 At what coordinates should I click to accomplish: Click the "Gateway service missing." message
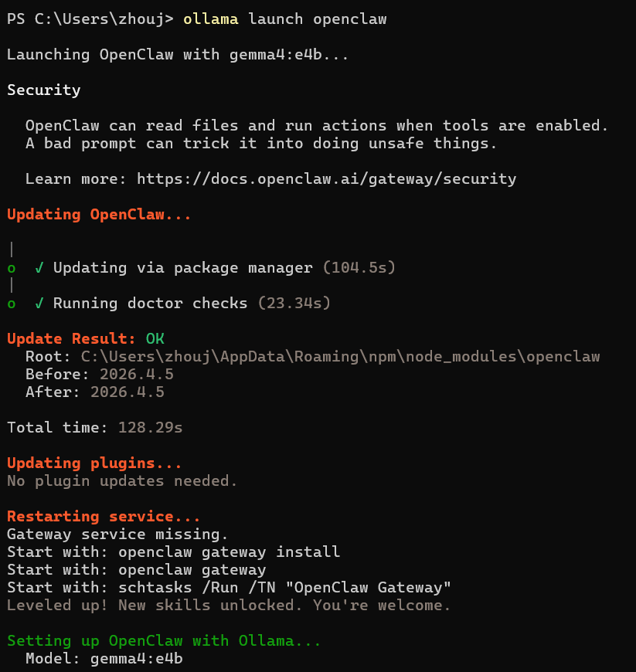[x=99, y=535]
